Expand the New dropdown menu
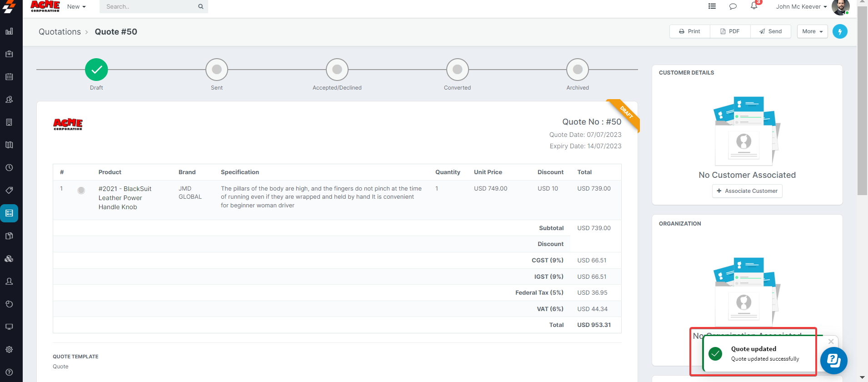 pyautogui.click(x=76, y=6)
